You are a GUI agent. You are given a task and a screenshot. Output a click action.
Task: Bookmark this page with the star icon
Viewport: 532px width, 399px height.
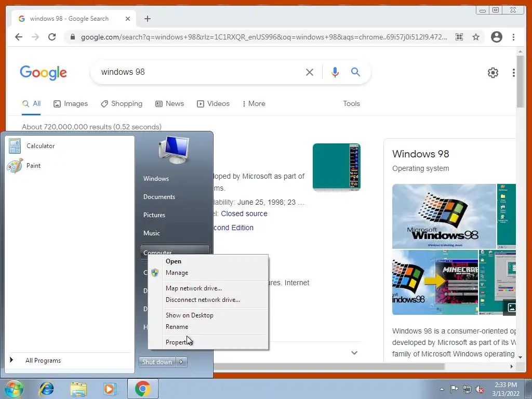tap(476, 37)
